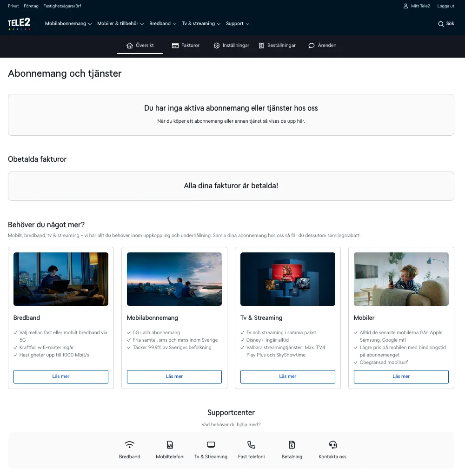Click the Fakturor card icon

175,46
